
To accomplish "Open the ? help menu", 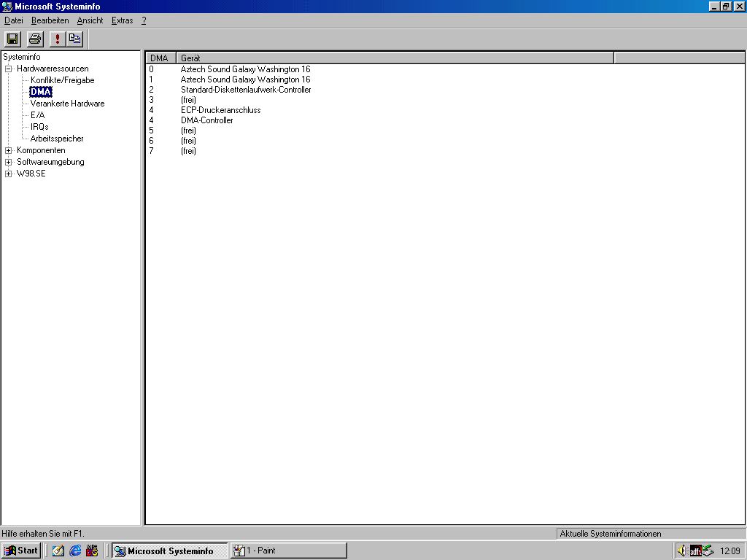I will coord(144,20).
